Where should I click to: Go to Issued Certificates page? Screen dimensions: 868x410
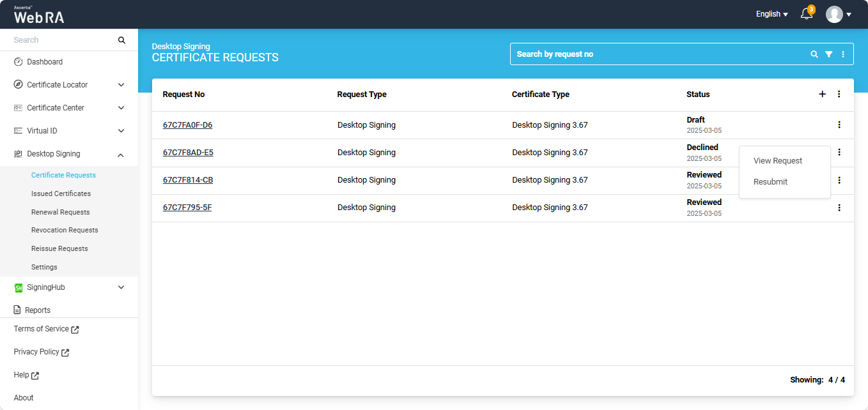click(x=61, y=194)
